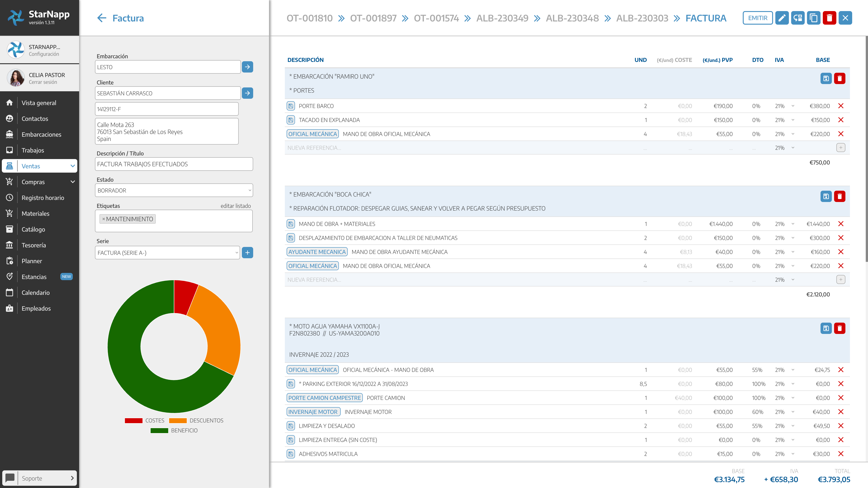Add new series with plus button
Image resolution: width=868 pixels, height=488 pixels.
(247, 253)
